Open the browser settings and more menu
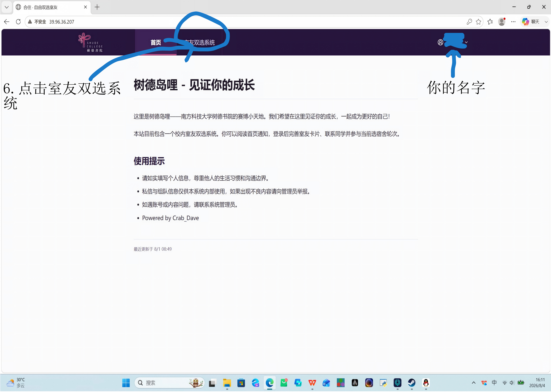The height and width of the screenshot is (392, 551). click(x=513, y=22)
